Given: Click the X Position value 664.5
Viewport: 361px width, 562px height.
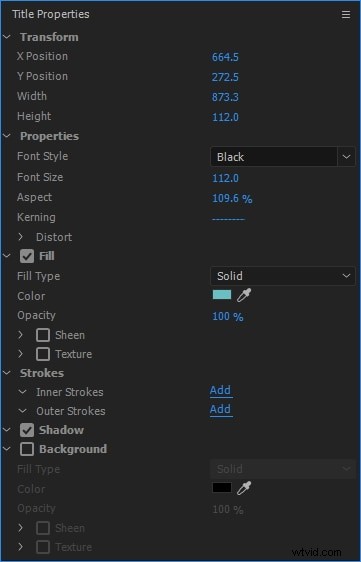Looking at the screenshot, I should (225, 57).
